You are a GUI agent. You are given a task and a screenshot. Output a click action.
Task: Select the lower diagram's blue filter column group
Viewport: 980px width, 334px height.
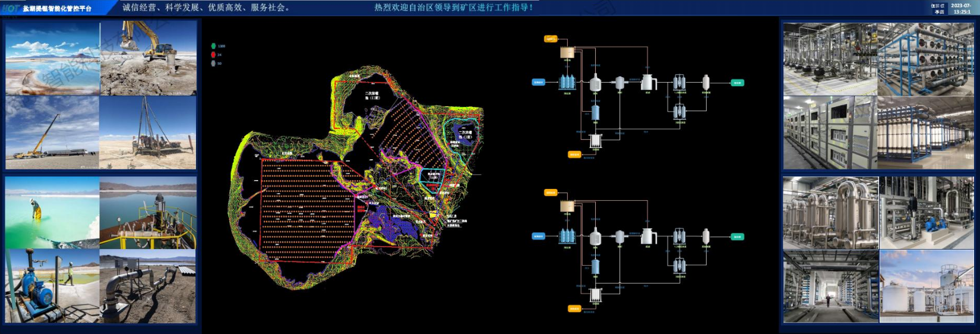click(567, 236)
